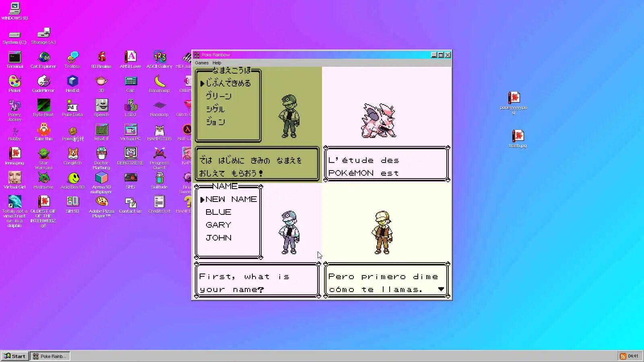Close the Poke Rainbow window

coord(448,55)
